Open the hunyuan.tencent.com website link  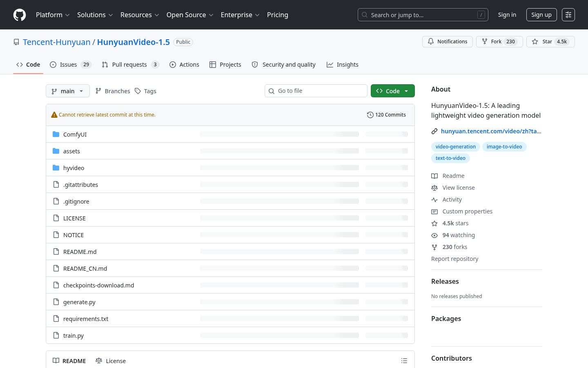[x=491, y=131]
